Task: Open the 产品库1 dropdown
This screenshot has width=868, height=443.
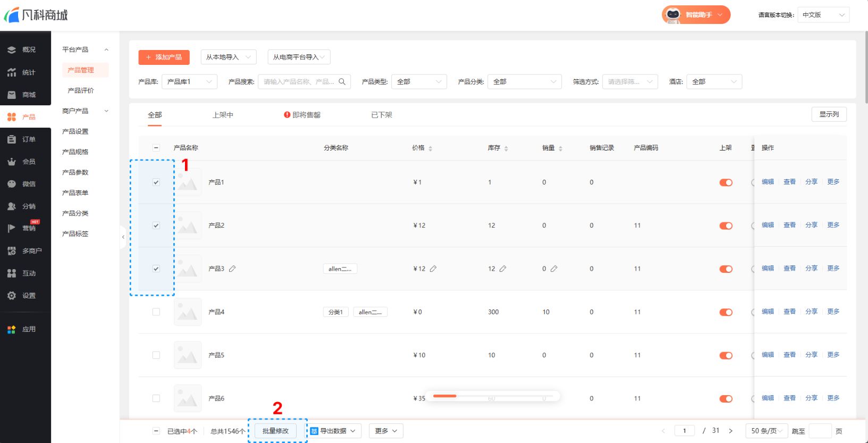Action: click(189, 81)
